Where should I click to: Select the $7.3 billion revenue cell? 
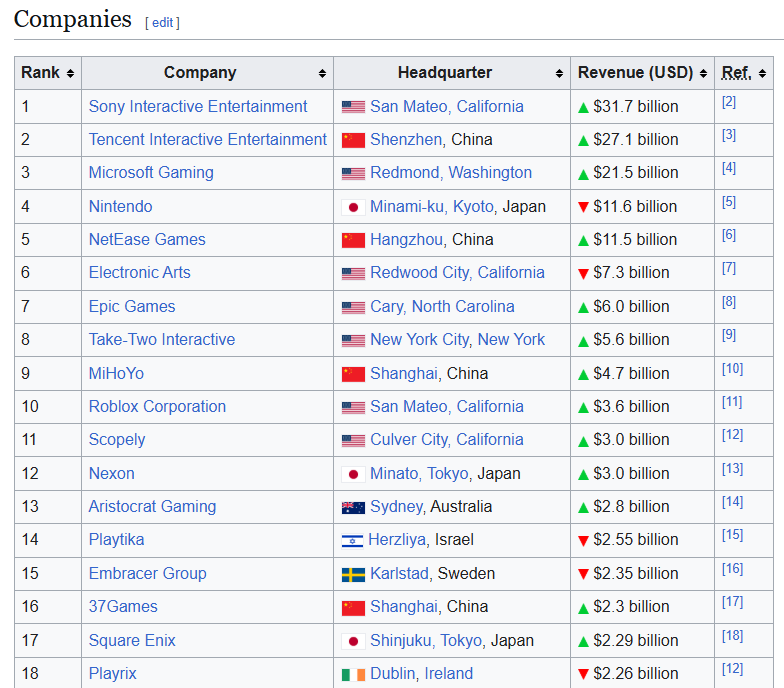[x=642, y=272]
